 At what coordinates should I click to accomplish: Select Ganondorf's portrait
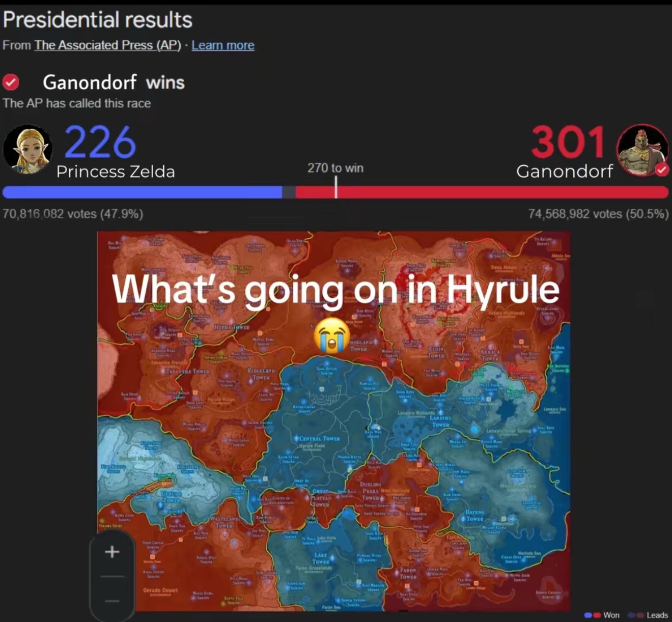(642, 150)
